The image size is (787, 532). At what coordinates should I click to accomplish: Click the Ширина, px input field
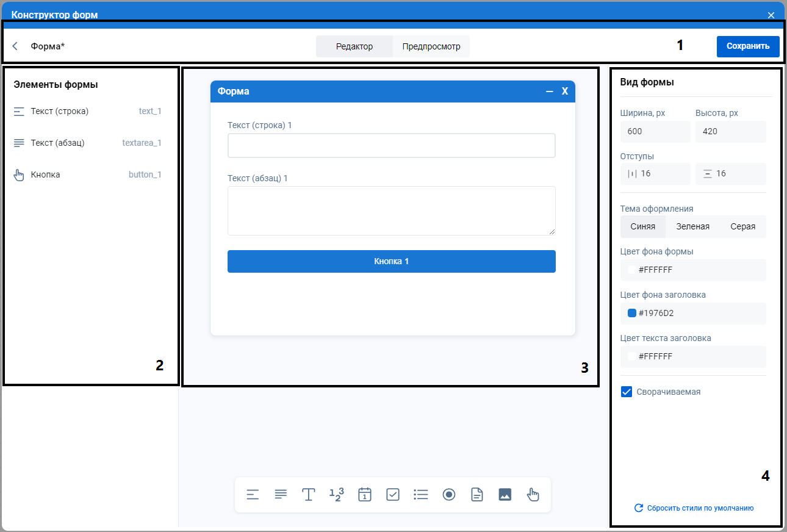click(x=655, y=131)
